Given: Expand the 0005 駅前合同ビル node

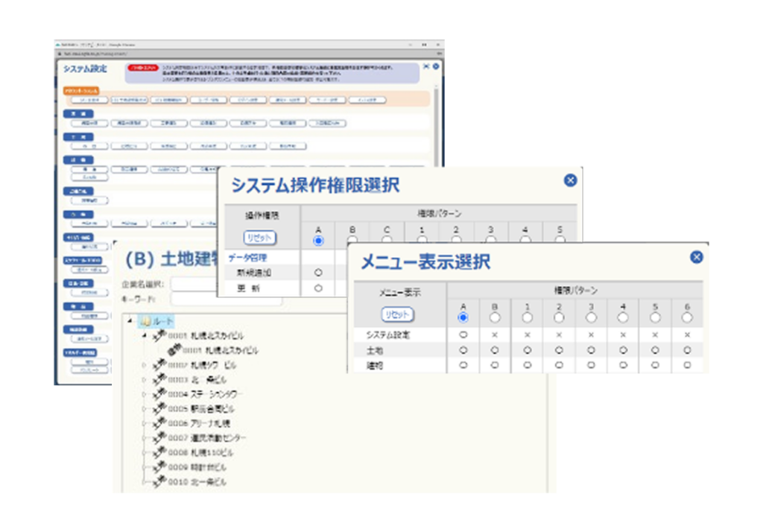Looking at the screenshot, I should (x=144, y=409).
